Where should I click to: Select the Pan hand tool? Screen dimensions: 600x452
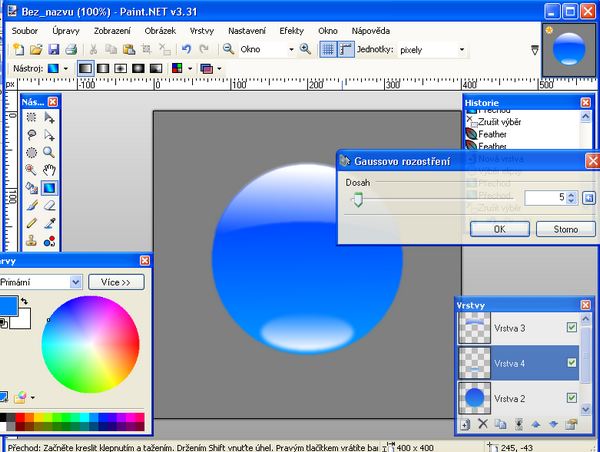click(49, 169)
